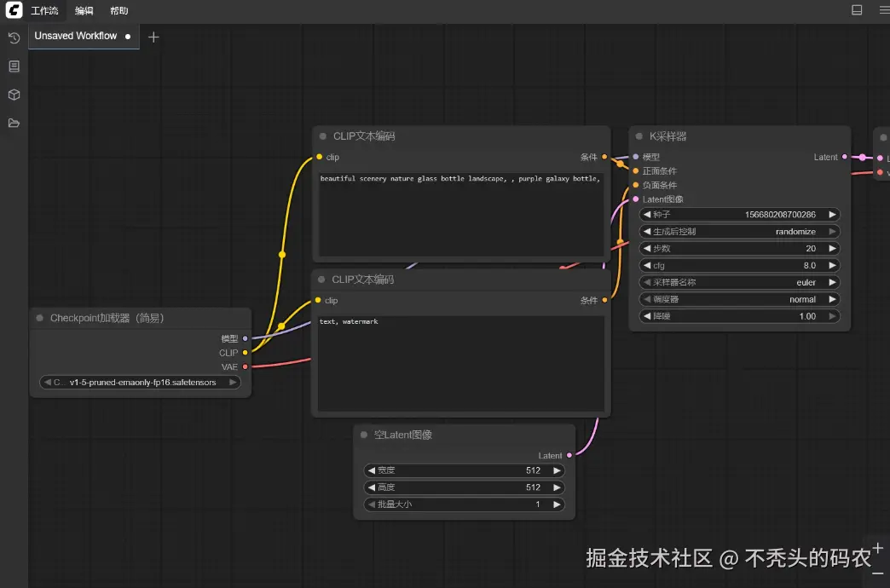Decrease the 种子 seed value with left arrow

pyautogui.click(x=647, y=215)
